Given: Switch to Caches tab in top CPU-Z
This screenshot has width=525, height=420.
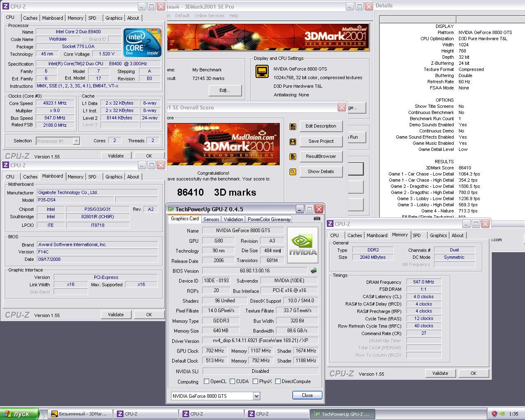Looking at the screenshot, I should coord(30,18).
